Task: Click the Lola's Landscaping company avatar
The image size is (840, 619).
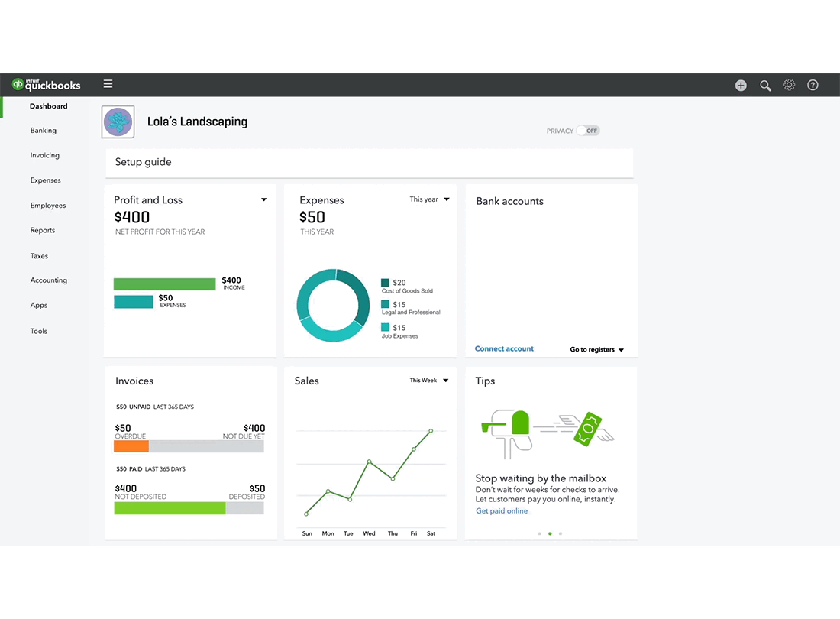Action: 118,122
